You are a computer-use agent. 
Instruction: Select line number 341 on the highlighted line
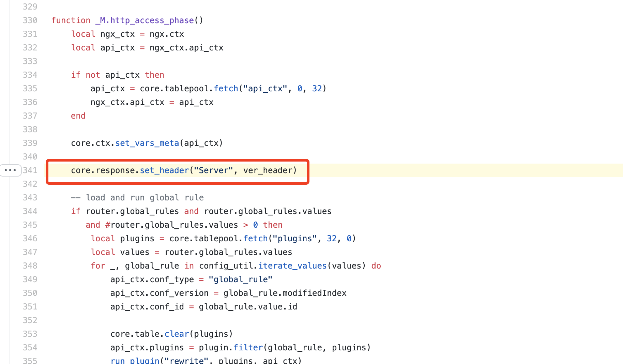[x=30, y=170]
